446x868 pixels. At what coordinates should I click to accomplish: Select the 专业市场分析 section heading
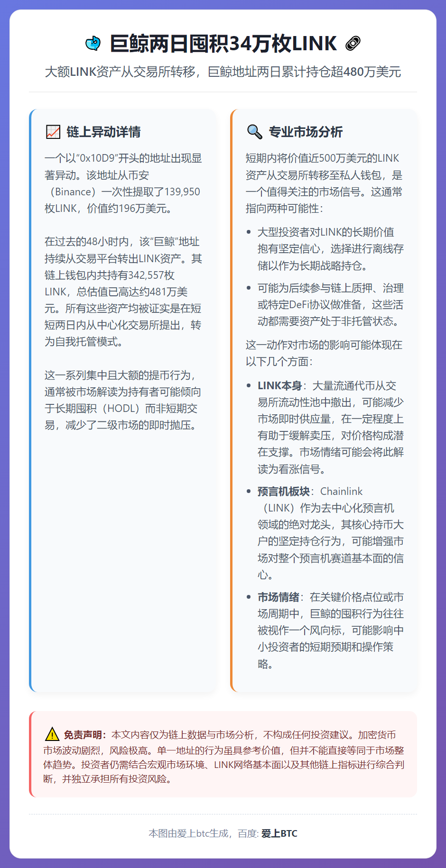point(306,132)
